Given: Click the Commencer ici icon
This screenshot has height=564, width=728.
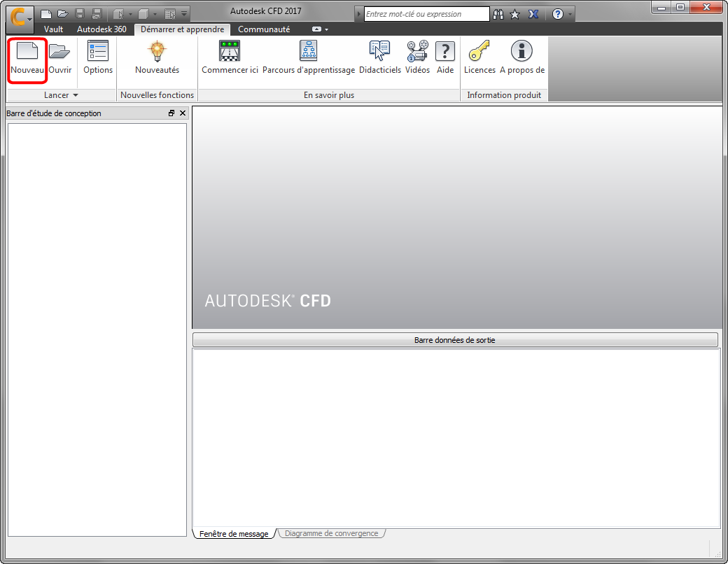Looking at the screenshot, I should coord(230,51).
